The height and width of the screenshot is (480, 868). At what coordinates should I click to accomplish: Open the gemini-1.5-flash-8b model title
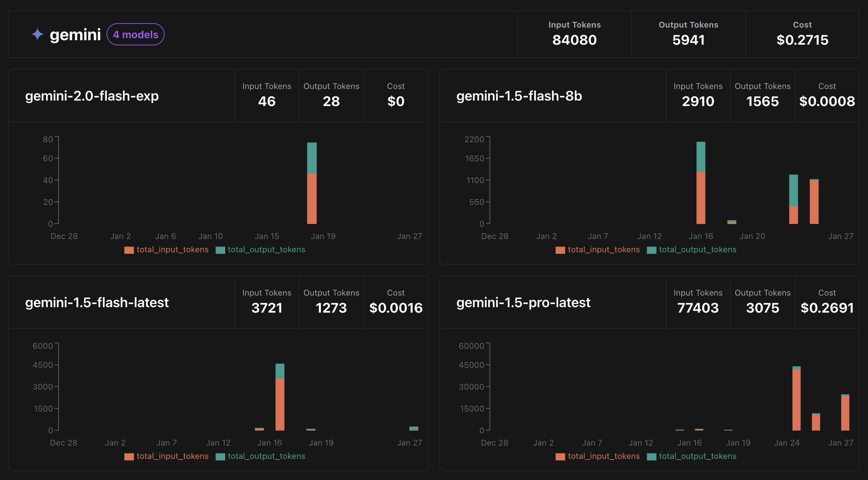click(519, 96)
